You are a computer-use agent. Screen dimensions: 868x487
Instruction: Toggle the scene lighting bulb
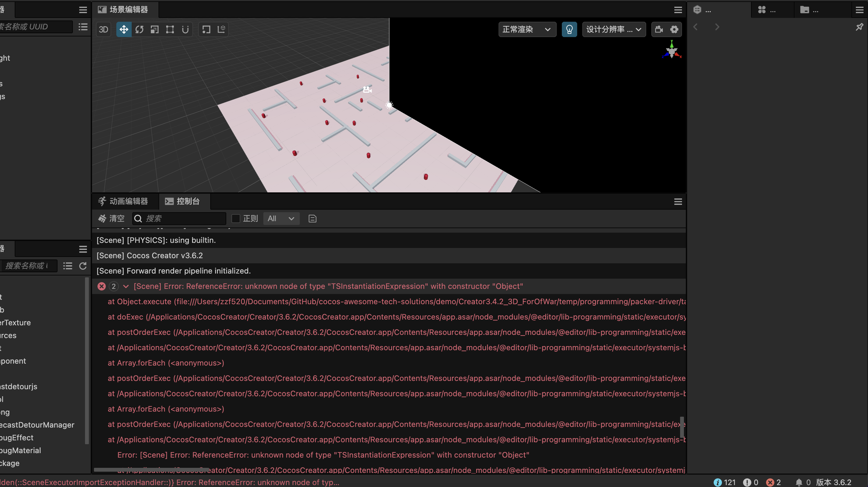[569, 29]
